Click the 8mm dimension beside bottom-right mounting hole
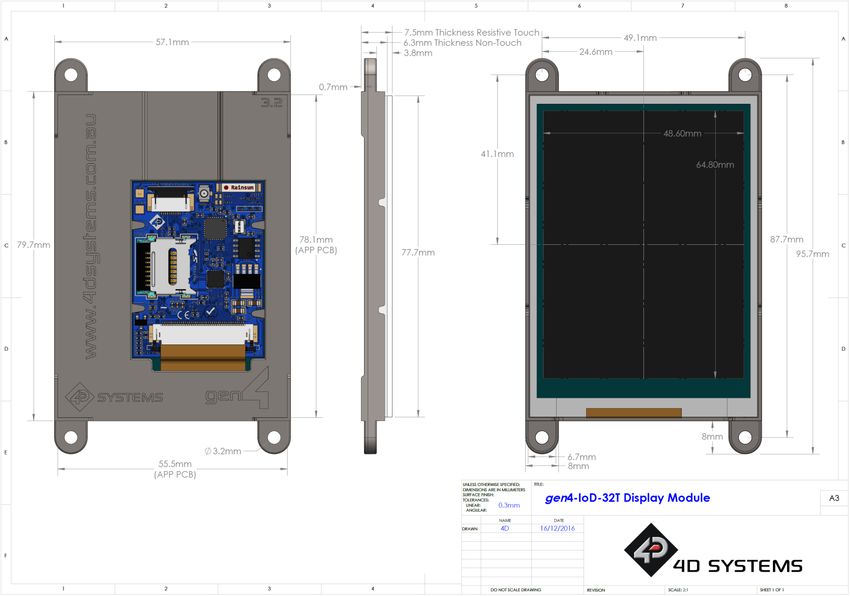850x596 pixels. (712, 437)
